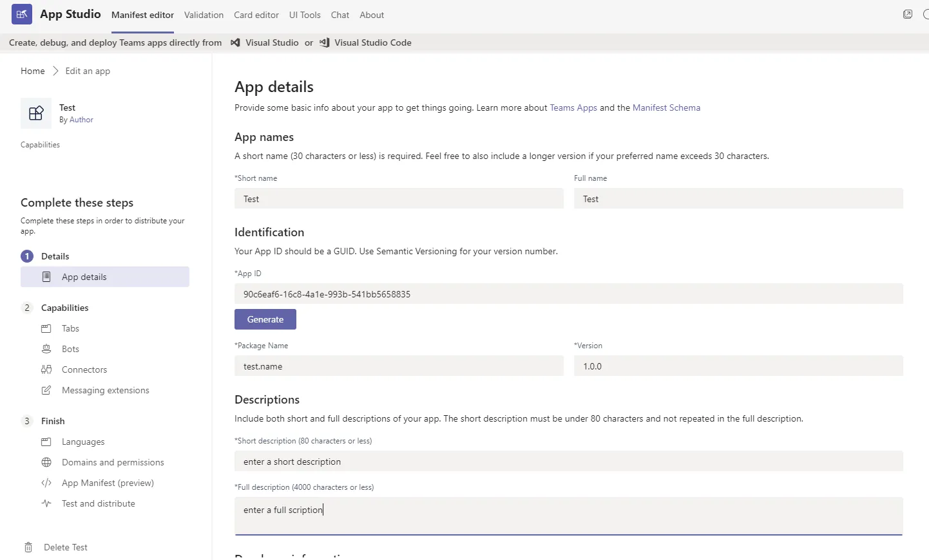929x560 pixels.
Task: Open the pop-out icon at top right
Action: pos(908,14)
